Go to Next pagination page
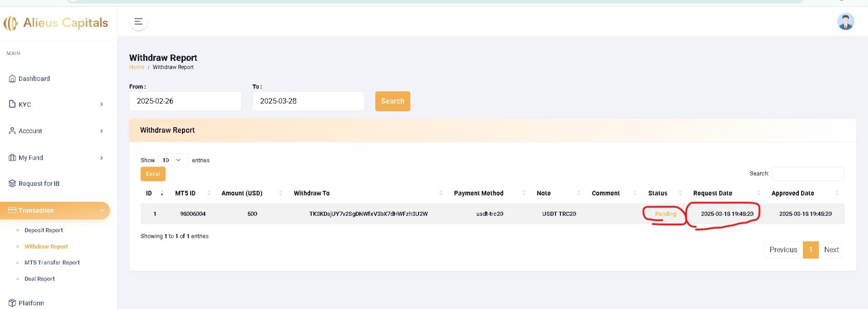Screen dimensions: 868x309 (831, 250)
